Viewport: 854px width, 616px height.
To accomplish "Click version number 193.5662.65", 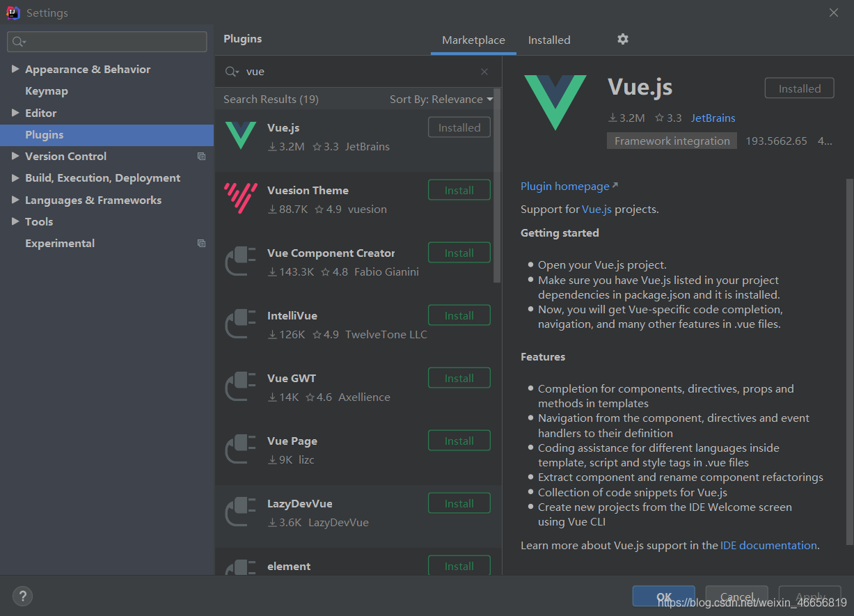I will (776, 141).
